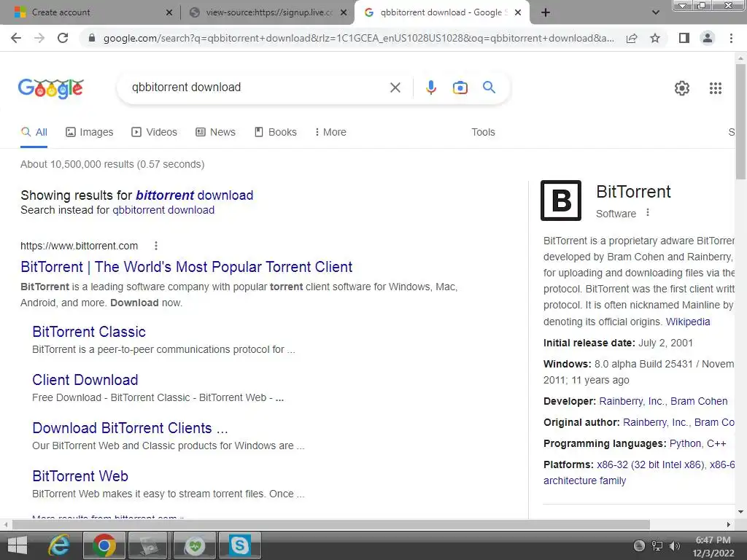747x560 pixels.
Task: Close the qbbitorrent download Google tab
Action: tap(519, 13)
